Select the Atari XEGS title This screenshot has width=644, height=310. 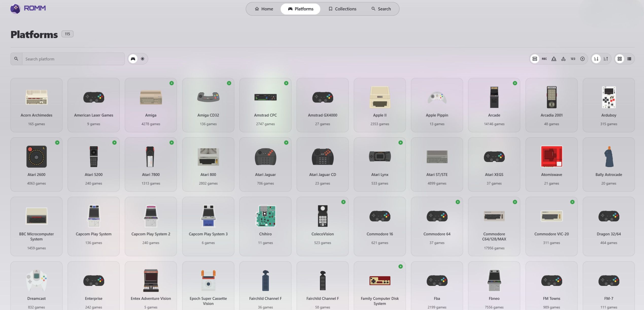pos(494,175)
